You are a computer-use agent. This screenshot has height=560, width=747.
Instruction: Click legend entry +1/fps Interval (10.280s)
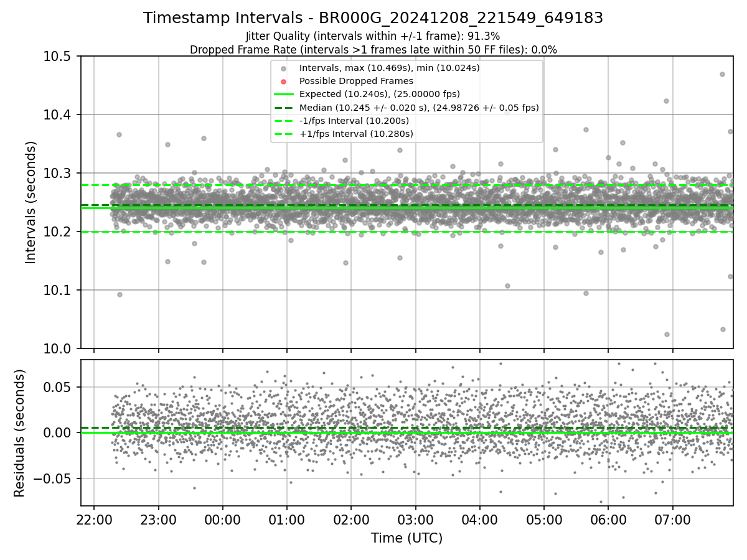356,134
